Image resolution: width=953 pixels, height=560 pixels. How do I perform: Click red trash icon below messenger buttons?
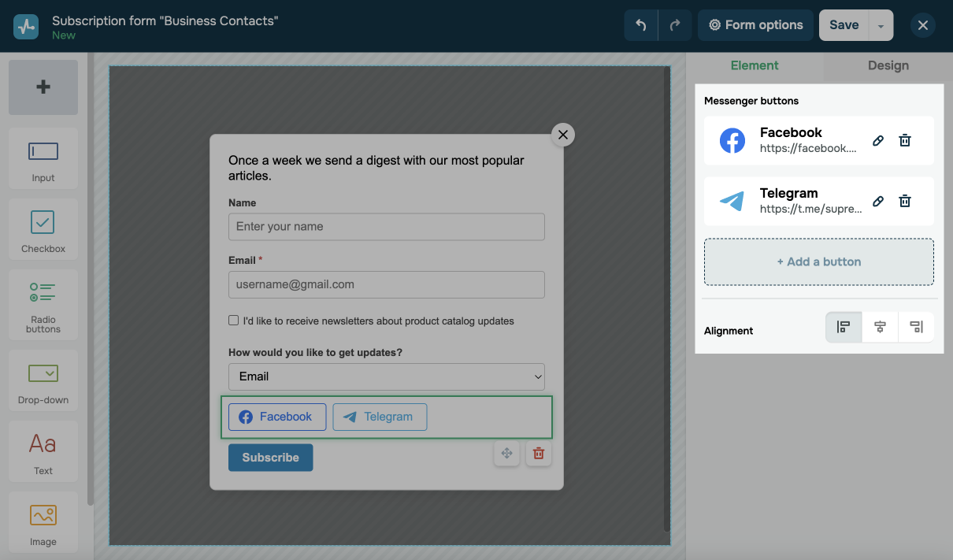point(539,453)
